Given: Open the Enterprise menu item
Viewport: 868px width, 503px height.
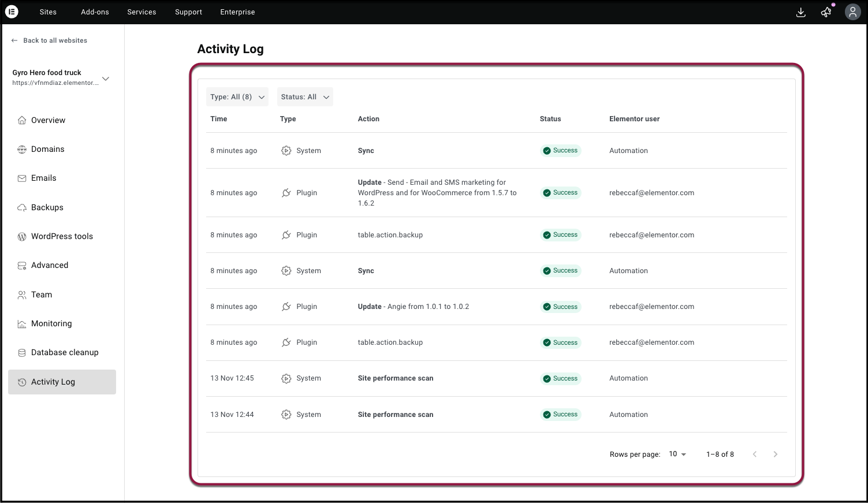Looking at the screenshot, I should click(x=237, y=12).
